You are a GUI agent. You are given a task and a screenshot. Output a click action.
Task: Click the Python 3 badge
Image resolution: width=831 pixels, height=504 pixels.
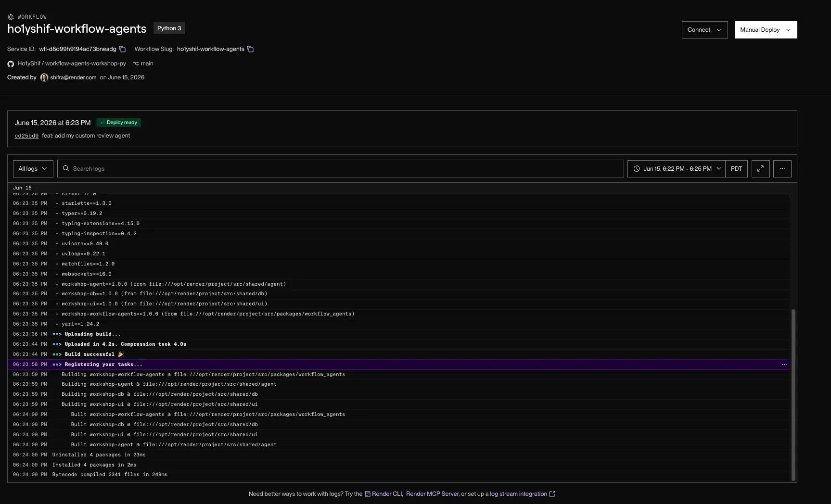pos(169,28)
